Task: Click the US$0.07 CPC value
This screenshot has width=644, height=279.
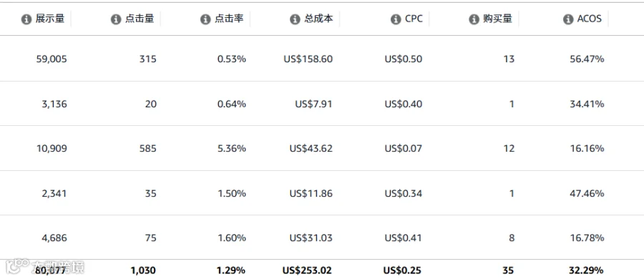Action: [404, 148]
